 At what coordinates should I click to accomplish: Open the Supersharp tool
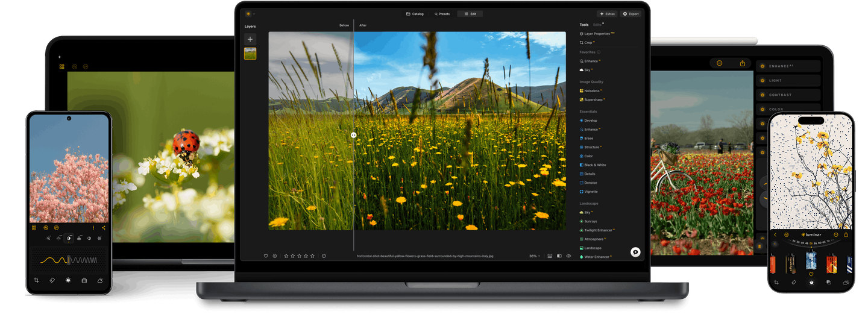tap(592, 99)
